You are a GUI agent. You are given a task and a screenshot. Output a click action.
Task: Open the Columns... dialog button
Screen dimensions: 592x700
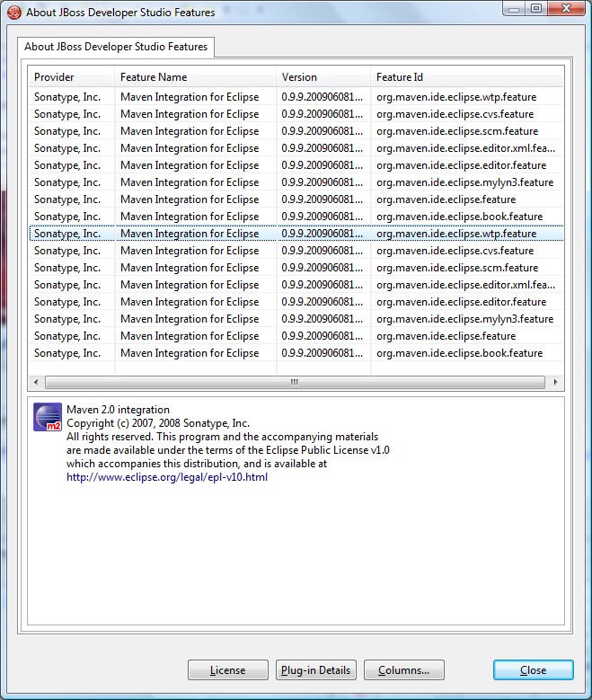[x=403, y=670]
